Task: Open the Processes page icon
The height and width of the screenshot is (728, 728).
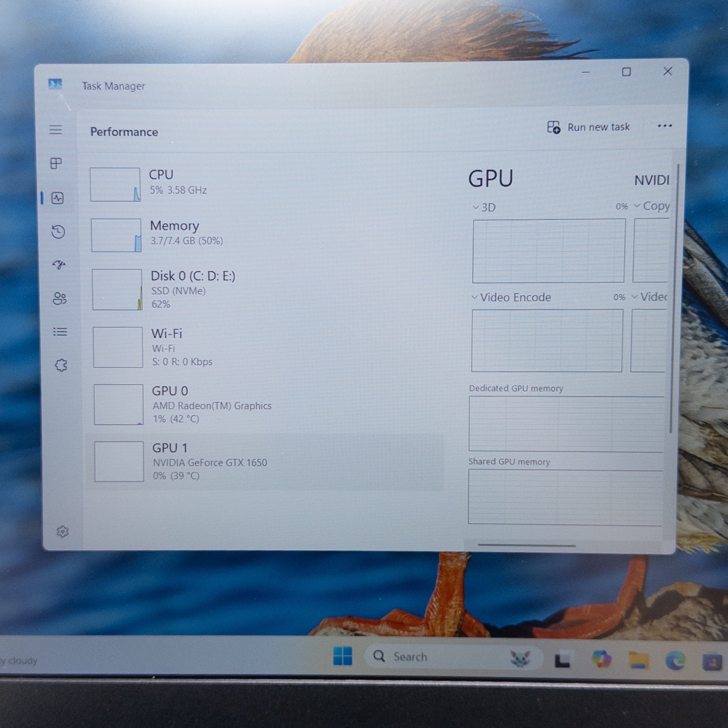Action: tap(56, 164)
